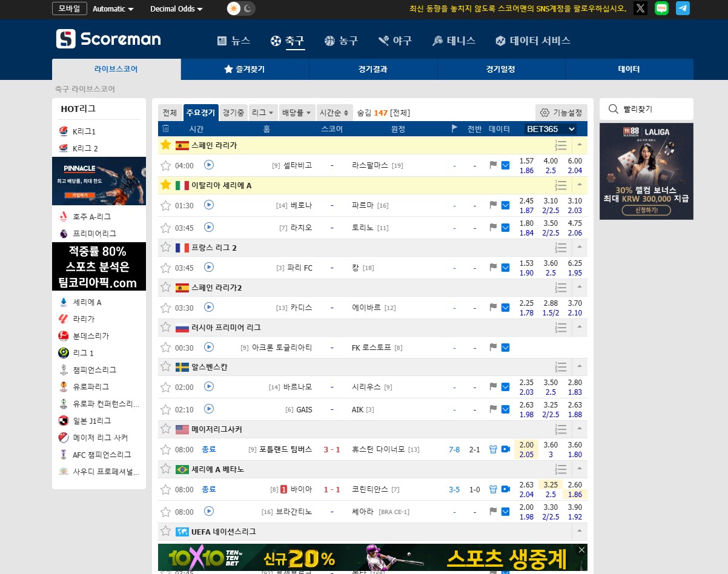Open the Telegram channel icon
Image resolution: width=728 pixels, height=574 pixels.
[683, 8]
